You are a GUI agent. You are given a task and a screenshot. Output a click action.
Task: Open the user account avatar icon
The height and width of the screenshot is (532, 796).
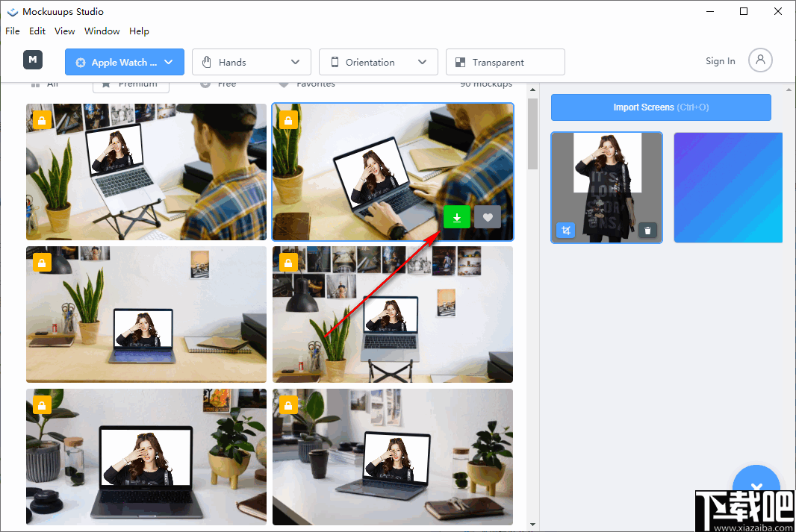(760, 60)
